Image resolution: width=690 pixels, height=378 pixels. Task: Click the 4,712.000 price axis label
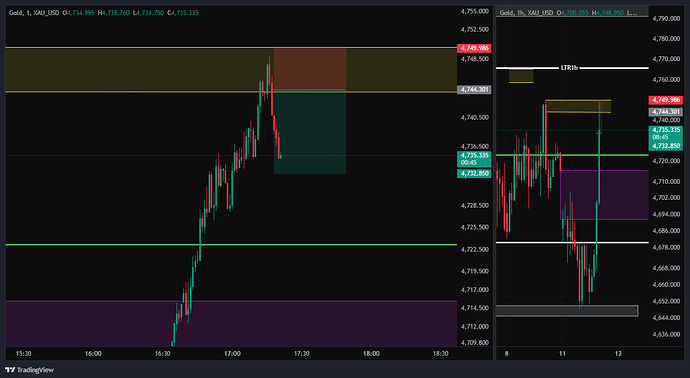pyautogui.click(x=475, y=327)
